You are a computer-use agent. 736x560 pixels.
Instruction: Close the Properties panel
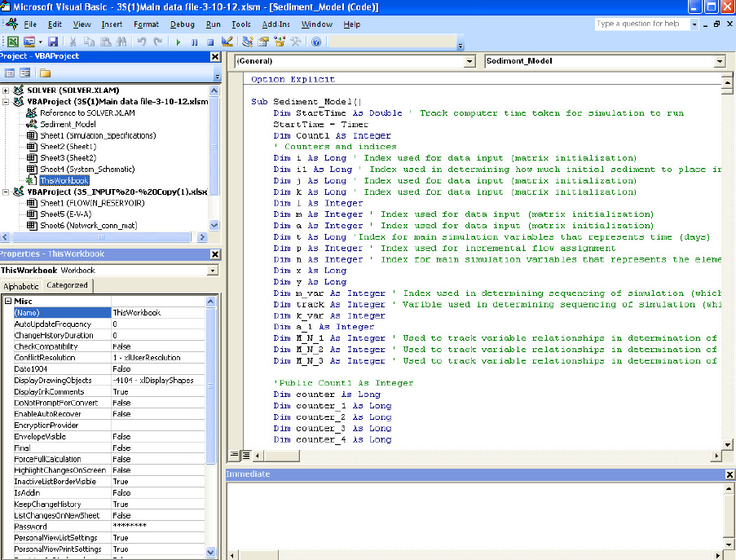214,254
